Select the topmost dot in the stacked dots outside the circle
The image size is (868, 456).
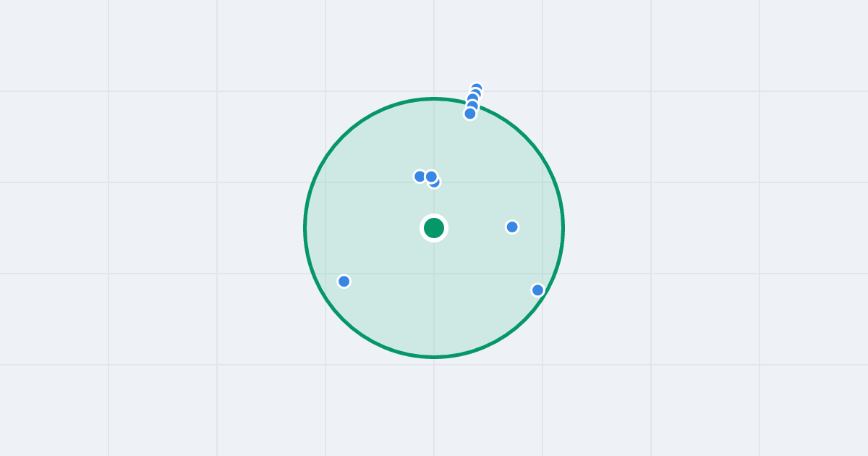(x=477, y=88)
